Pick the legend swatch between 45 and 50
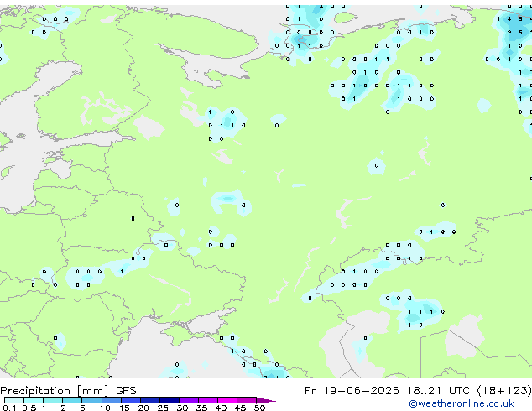The image size is (532, 411). pos(247,400)
